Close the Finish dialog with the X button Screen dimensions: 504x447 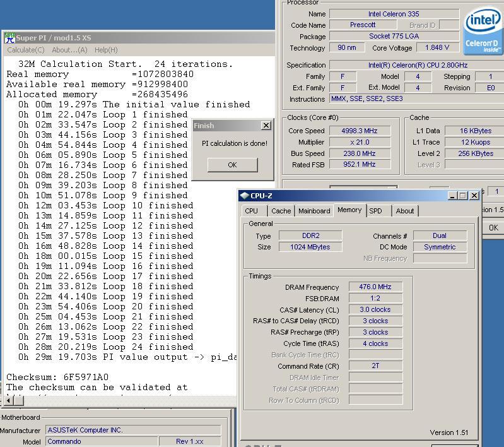pyautogui.click(x=266, y=126)
